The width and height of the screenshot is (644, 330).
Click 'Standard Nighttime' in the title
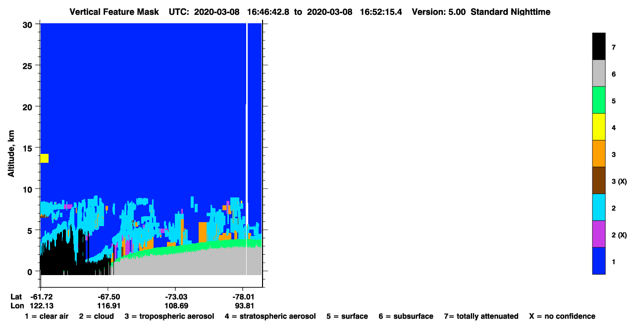(x=510, y=12)
